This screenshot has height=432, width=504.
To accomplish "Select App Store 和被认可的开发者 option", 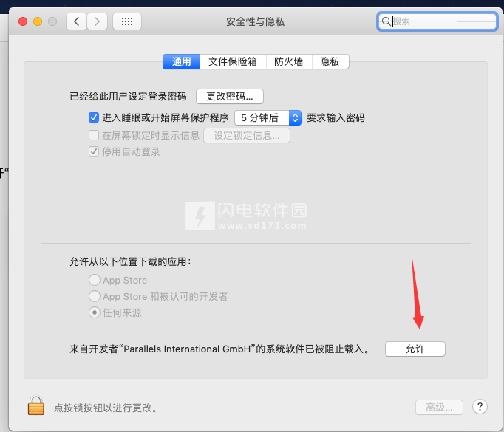I will (95, 296).
